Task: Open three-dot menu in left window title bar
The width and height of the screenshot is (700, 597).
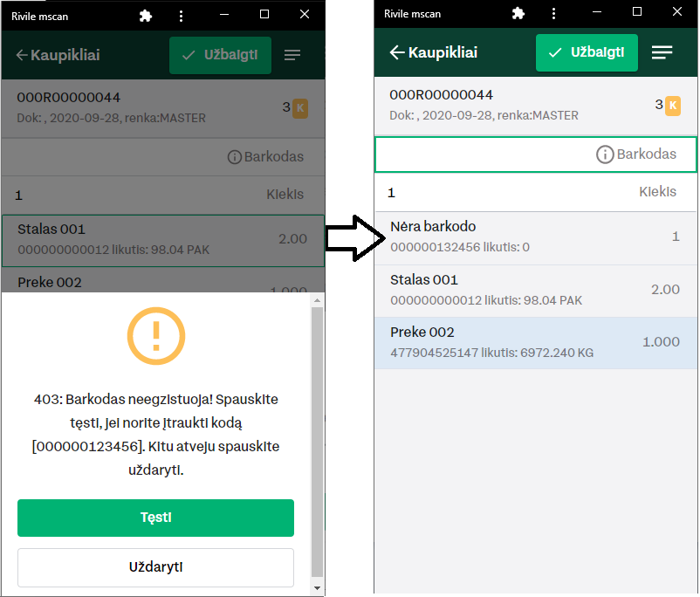Action: [x=181, y=16]
